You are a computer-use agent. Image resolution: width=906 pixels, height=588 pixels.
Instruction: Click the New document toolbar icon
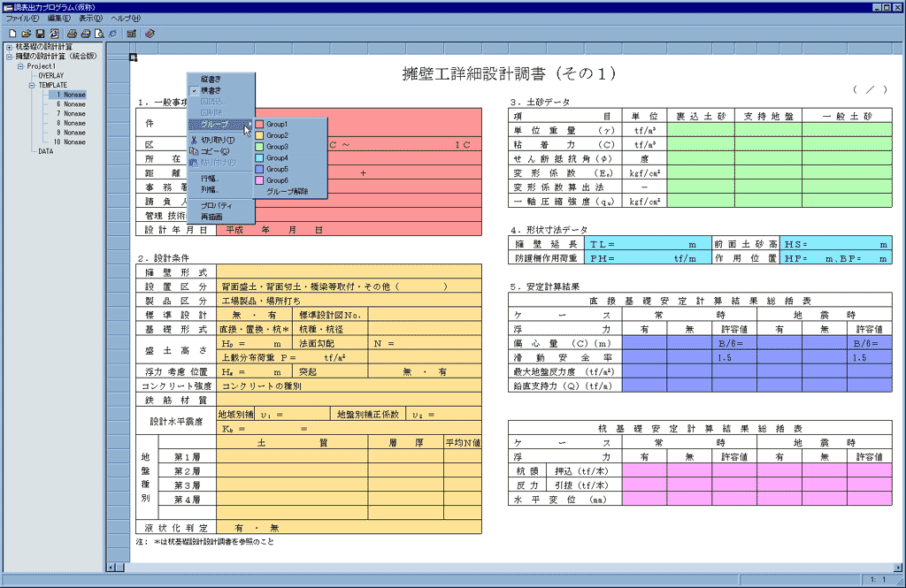click(x=12, y=33)
